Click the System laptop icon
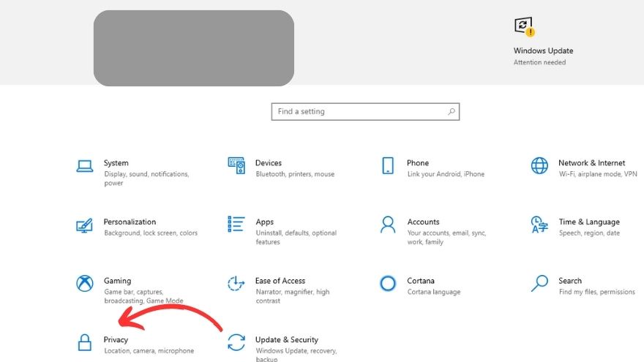Image resolution: width=644 pixels, height=362 pixels. [x=85, y=166]
